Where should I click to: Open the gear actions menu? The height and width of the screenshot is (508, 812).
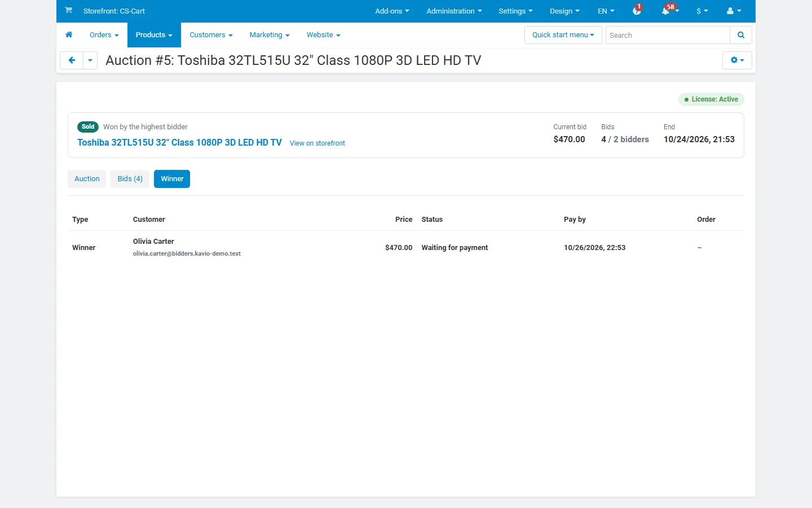737,60
